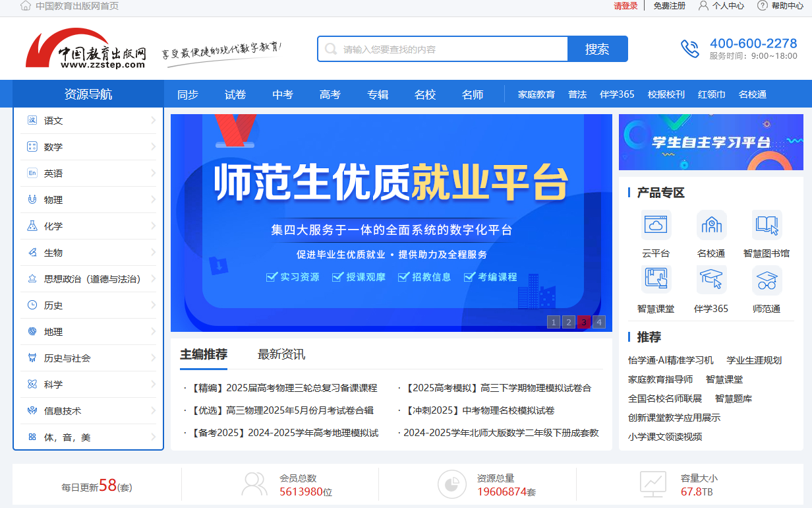Viewport: 812px width, 508px height.
Task: Open the 同步 navigation menu item
Action: click(188, 94)
